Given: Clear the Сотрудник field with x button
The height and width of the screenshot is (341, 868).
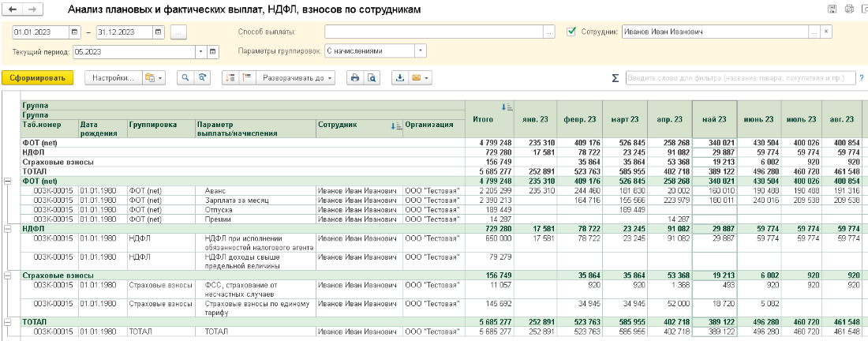Looking at the screenshot, I should click(826, 32).
